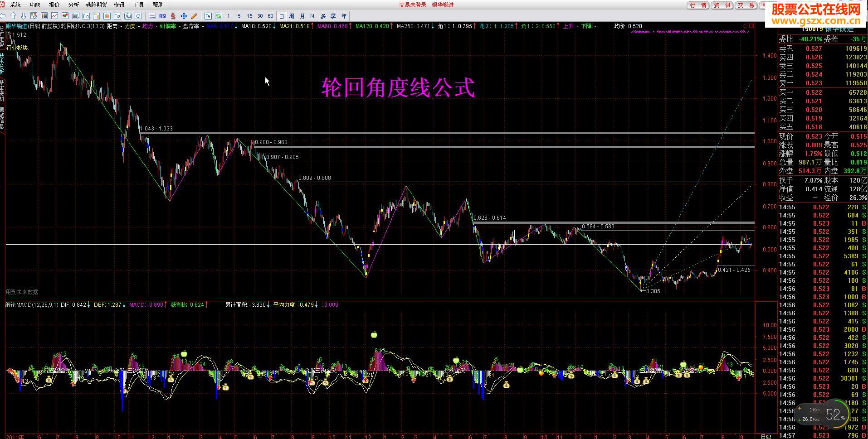Select the quarterly 季 period
Screen dimensions: 868x439
333,16
